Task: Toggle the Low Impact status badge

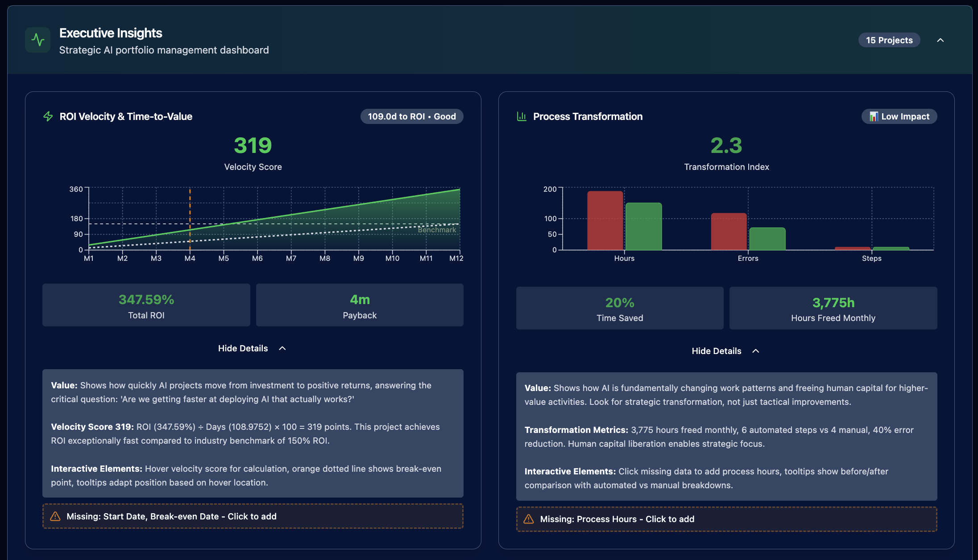Action: [x=899, y=116]
